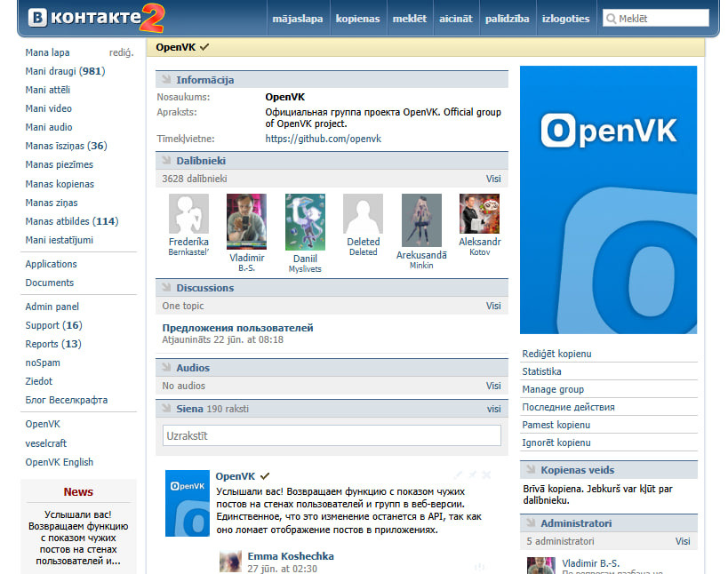This screenshot has height=574, width=728.
Task: Open Mani attēli in sidebar
Action: [48, 90]
